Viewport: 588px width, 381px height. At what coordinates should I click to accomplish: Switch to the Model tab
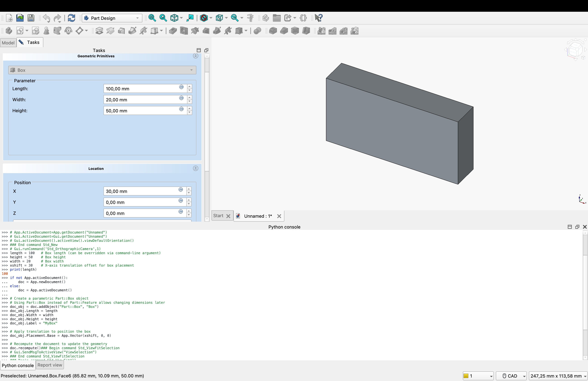[8, 43]
